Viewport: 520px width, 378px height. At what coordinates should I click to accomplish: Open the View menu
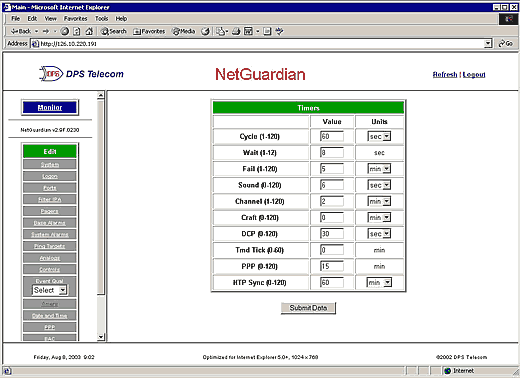pyautogui.click(x=50, y=19)
